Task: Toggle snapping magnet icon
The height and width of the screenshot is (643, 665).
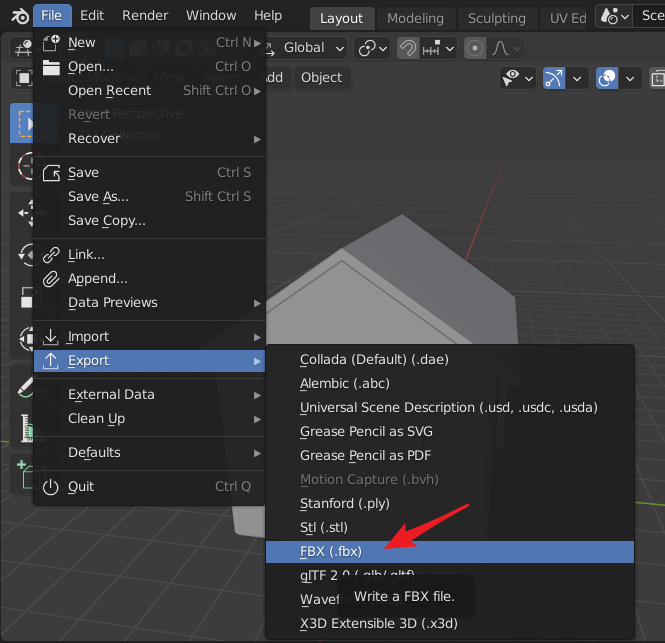Action: click(x=408, y=48)
